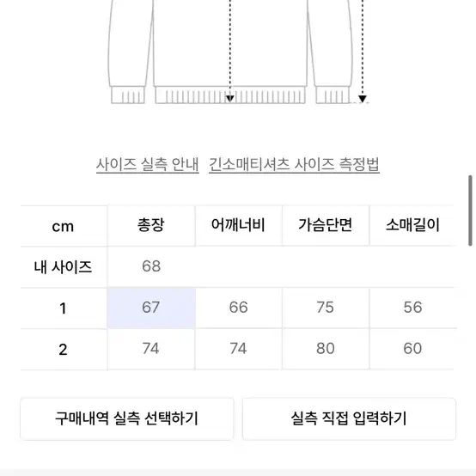Click the 어깨너비 column header
This screenshot has width=476, height=476.
238,226
